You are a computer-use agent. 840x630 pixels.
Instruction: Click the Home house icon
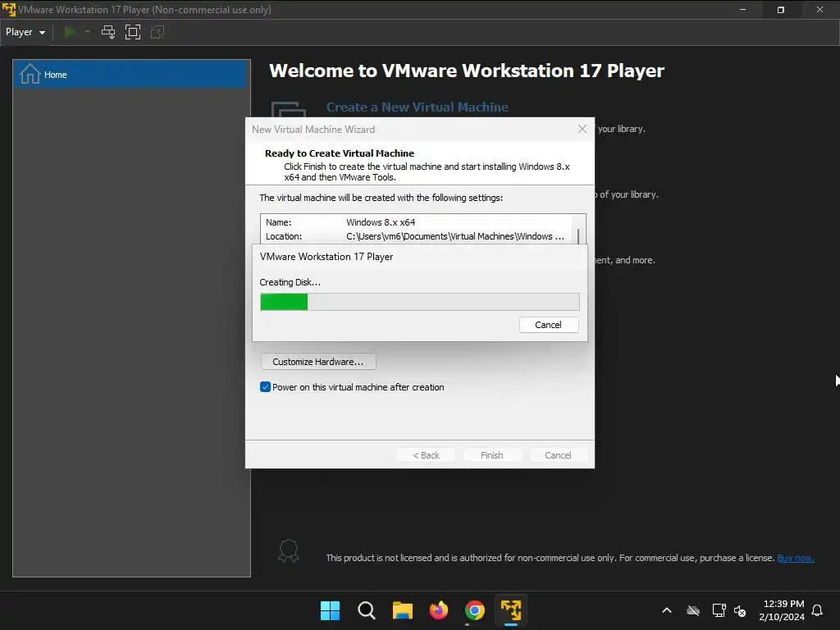[30, 74]
